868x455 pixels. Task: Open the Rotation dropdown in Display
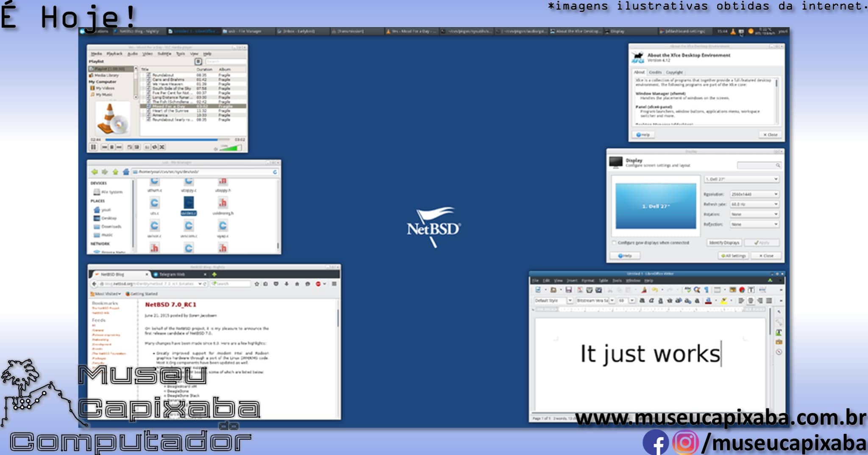tap(754, 215)
